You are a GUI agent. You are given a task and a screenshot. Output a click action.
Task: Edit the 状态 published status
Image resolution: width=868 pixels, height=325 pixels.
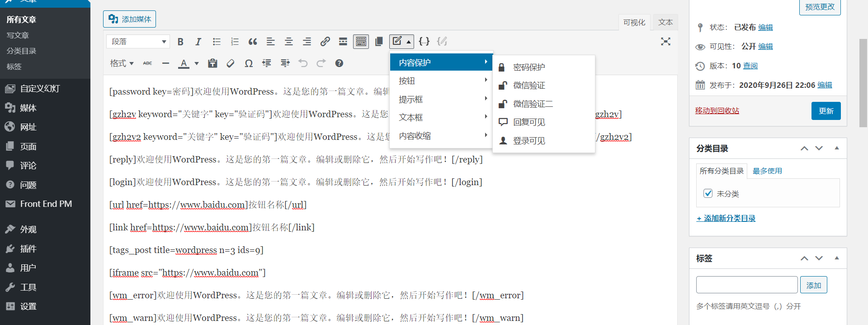[x=765, y=27]
